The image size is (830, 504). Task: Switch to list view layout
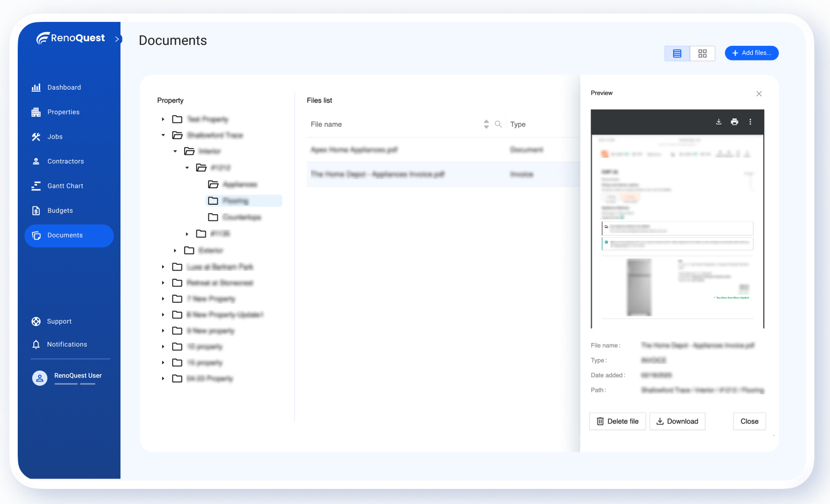coord(677,53)
